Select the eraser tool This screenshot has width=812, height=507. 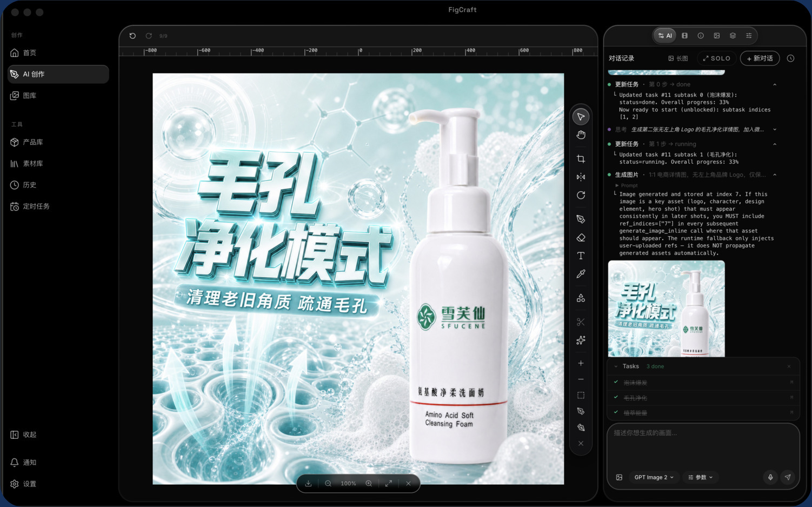point(581,237)
